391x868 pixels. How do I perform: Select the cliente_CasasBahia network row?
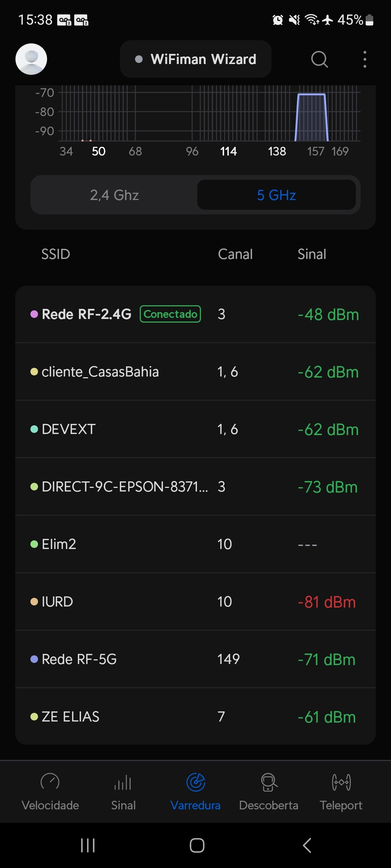[x=195, y=372]
